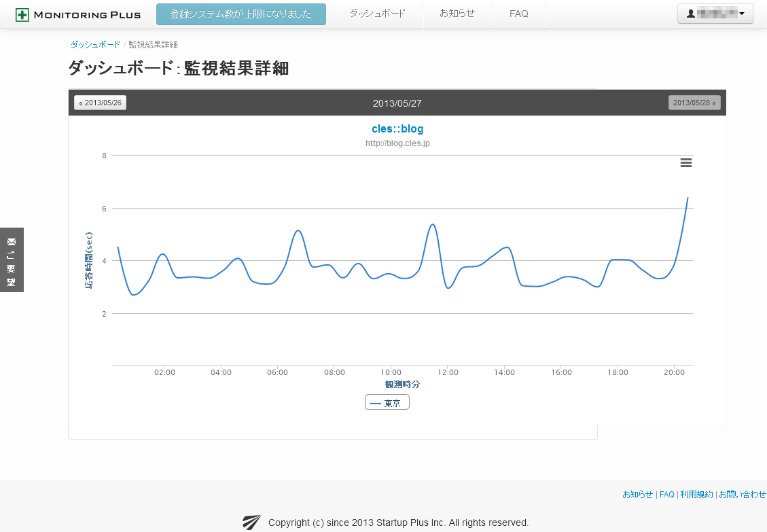
Task: Click the response-time peak at chart's right end
Action: (688, 198)
